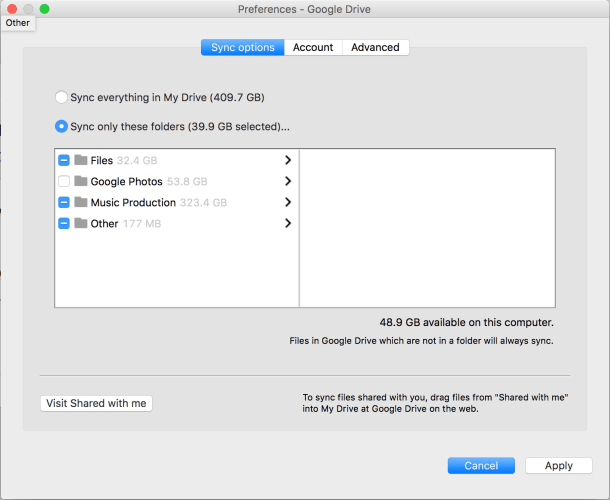The height and width of the screenshot is (500, 610).
Task: Toggle the Music Production checkbox
Action: [64, 202]
